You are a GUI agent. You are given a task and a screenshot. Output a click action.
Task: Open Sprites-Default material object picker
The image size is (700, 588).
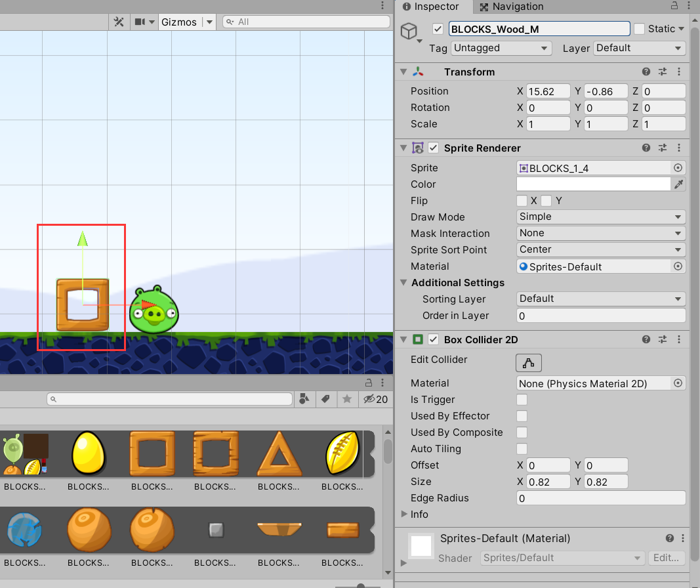[678, 266]
